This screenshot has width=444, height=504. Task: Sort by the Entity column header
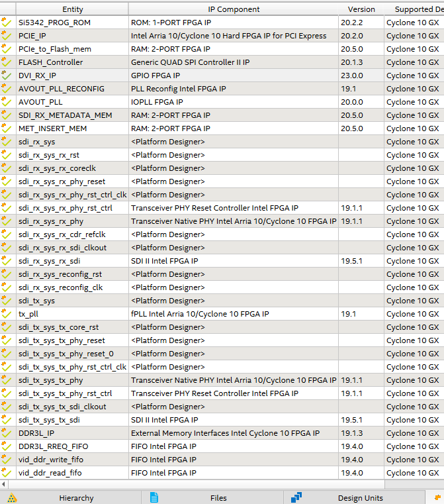click(x=73, y=9)
